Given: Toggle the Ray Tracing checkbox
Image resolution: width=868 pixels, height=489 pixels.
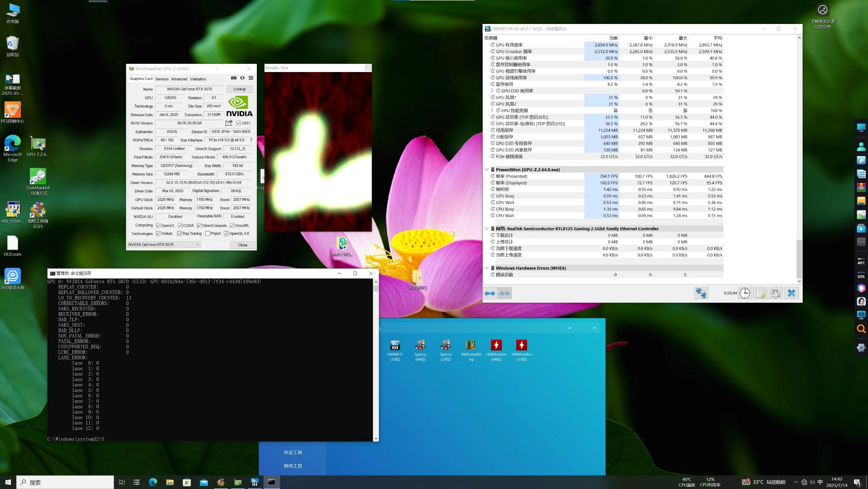Looking at the screenshot, I should coord(180,233).
